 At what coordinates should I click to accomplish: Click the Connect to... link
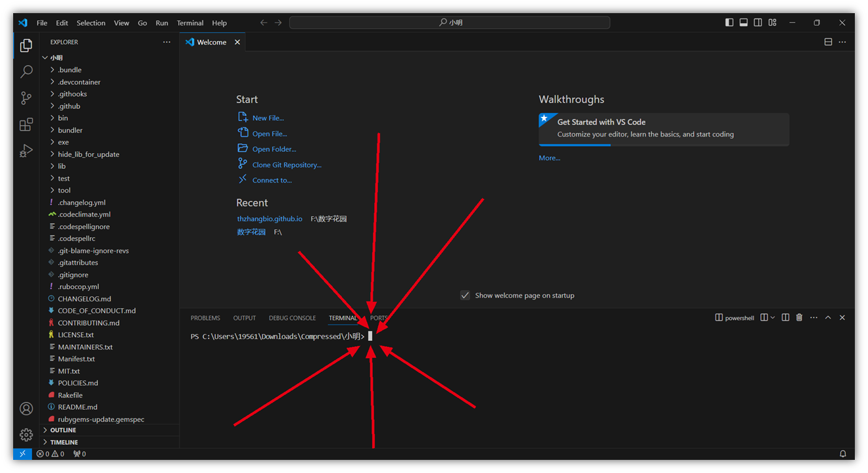pos(272,180)
